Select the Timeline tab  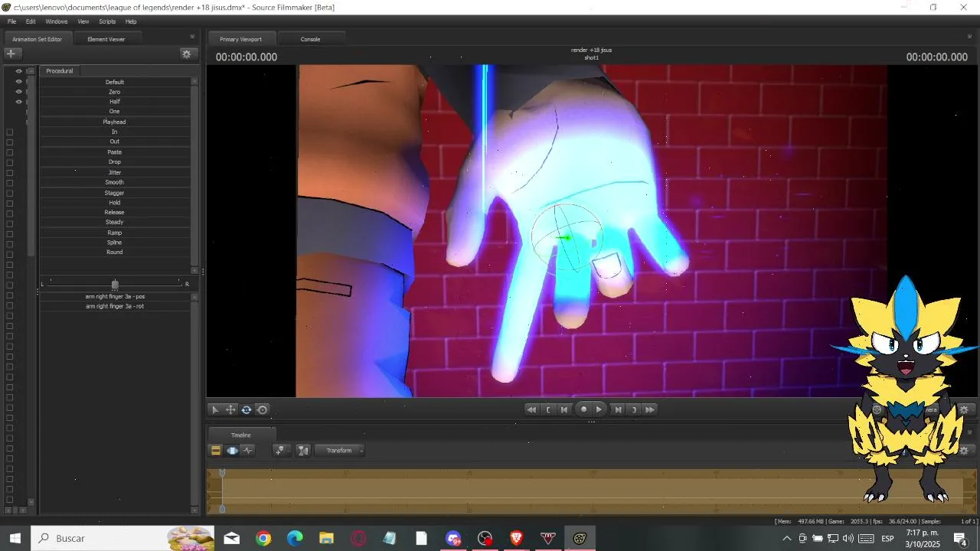(241, 435)
